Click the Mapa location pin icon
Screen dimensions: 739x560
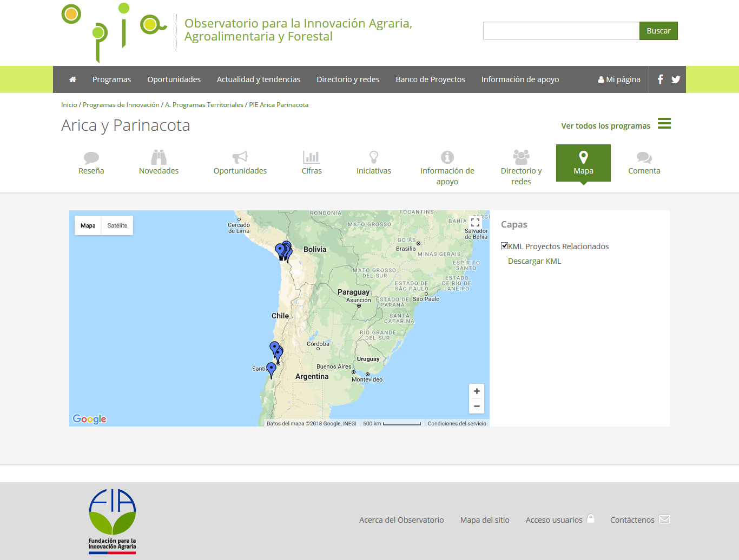pyautogui.click(x=583, y=157)
